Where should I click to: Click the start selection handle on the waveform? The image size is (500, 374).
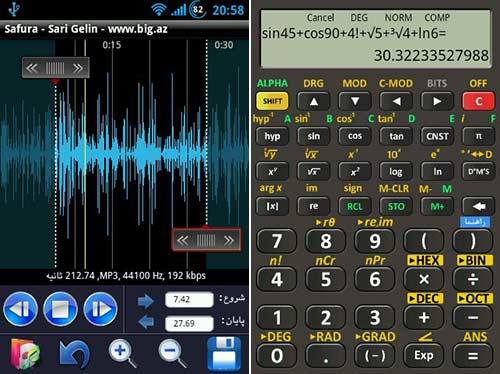pos(55,68)
